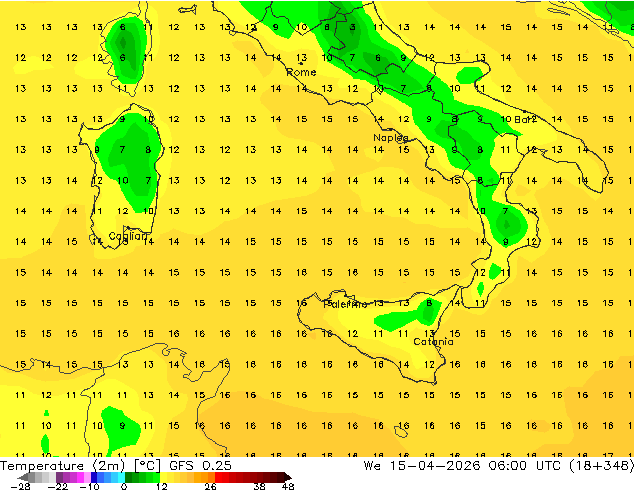This screenshot has width=634, height=490.
Task: Click the dark blue swatch in legend
Action: coord(94,477)
